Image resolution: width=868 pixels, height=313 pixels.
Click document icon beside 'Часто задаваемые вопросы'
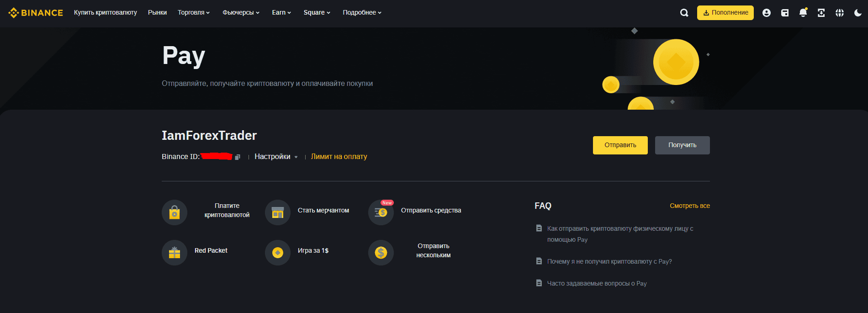tap(539, 283)
